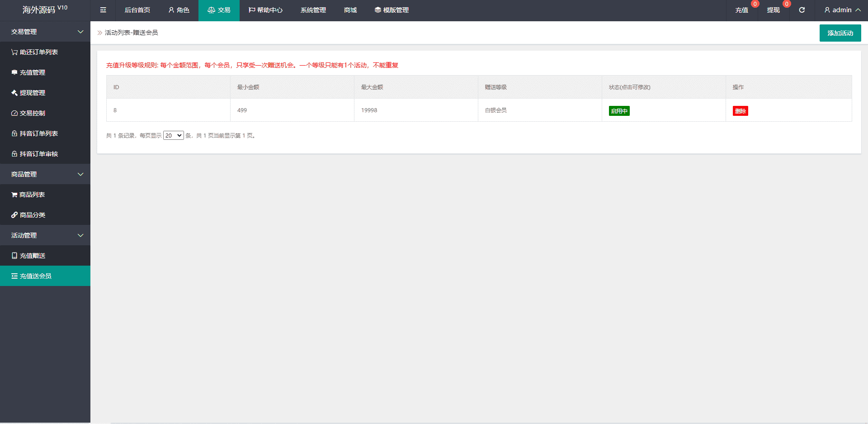Toggle the sidebar collapse icon

103,10
